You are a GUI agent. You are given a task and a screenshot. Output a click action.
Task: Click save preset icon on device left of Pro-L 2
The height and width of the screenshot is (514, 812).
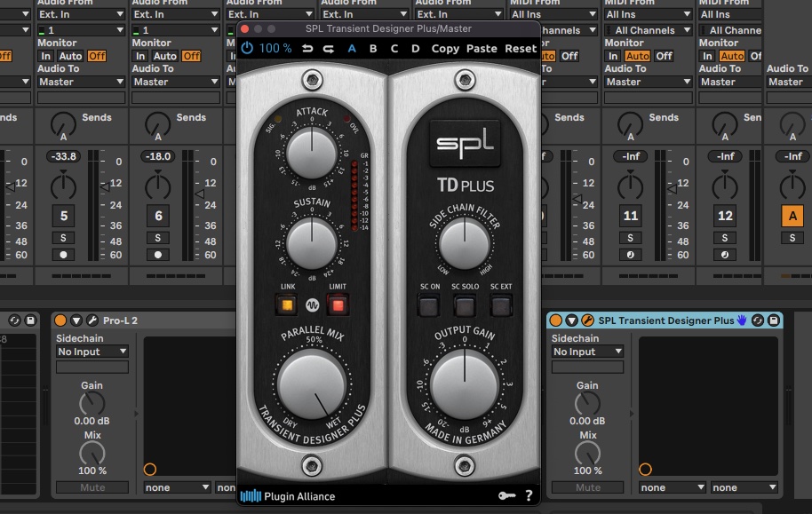30,320
